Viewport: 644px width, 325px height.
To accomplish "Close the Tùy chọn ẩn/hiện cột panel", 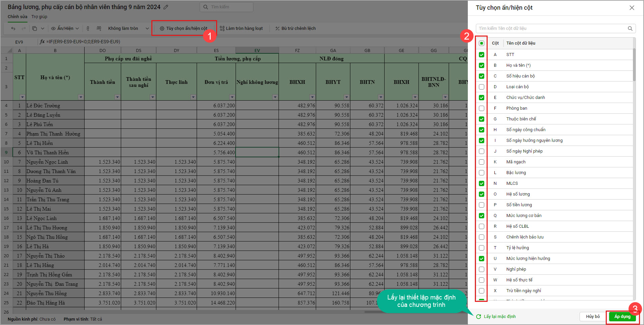I will point(632,8).
